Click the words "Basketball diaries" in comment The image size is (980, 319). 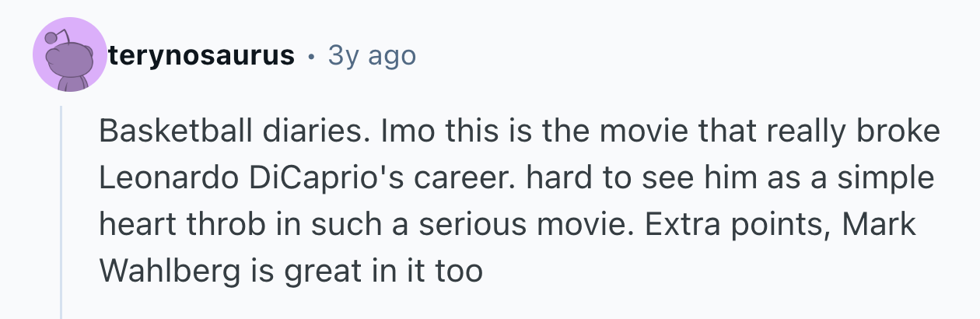(x=229, y=132)
